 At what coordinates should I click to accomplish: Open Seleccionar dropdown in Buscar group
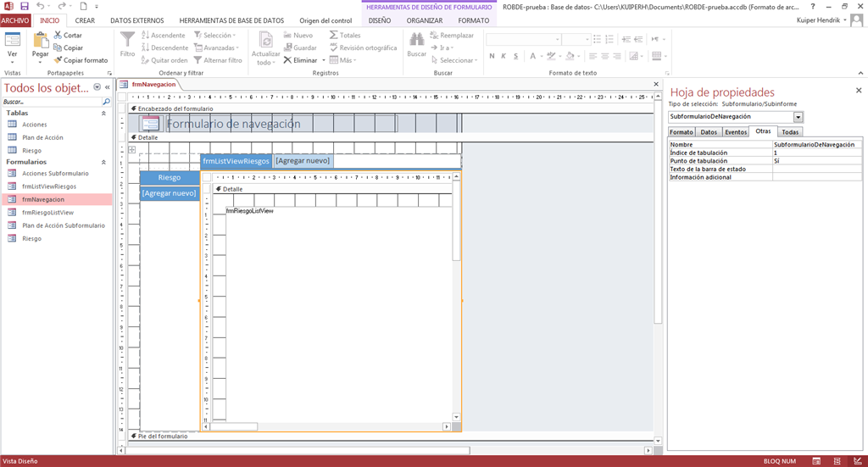coord(454,60)
